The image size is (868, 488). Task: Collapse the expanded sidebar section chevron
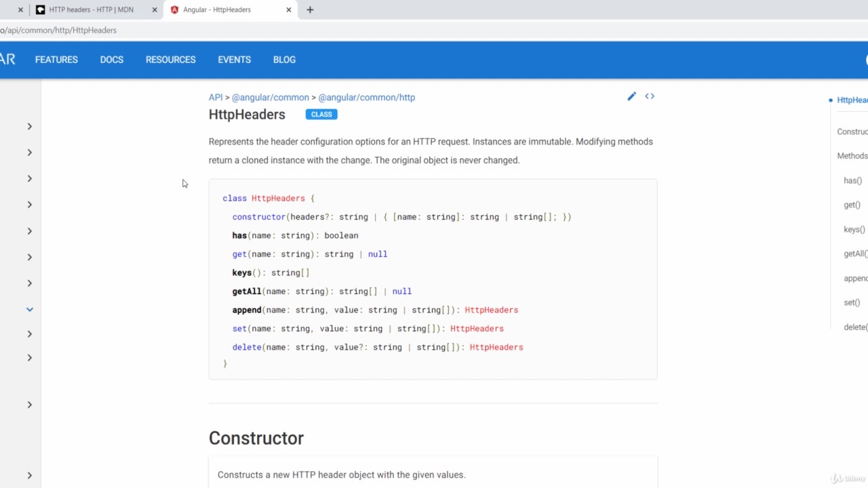30,309
